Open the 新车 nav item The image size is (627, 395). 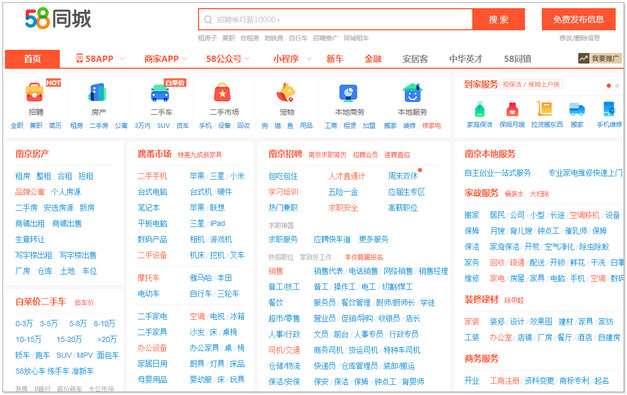coord(335,59)
